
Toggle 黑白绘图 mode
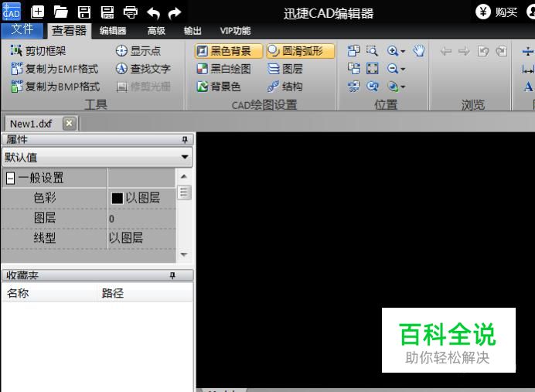(x=224, y=69)
